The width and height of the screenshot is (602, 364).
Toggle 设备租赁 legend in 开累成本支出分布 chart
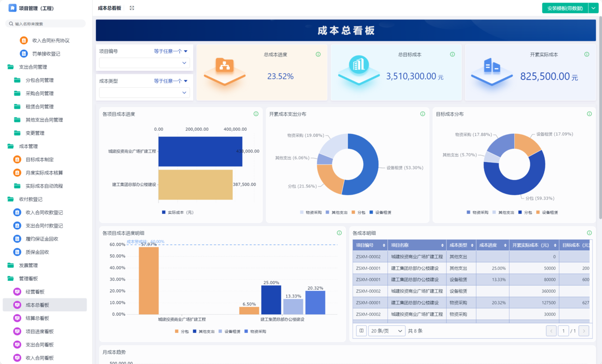(380, 213)
